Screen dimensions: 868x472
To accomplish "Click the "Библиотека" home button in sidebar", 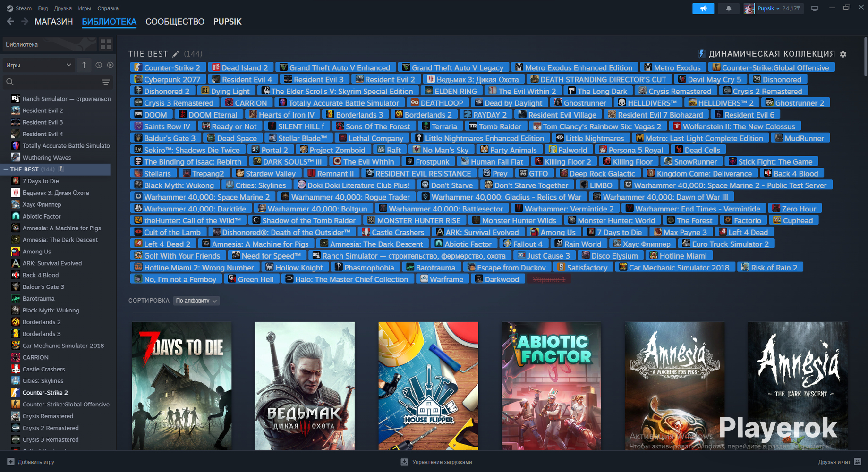I will (x=49, y=44).
